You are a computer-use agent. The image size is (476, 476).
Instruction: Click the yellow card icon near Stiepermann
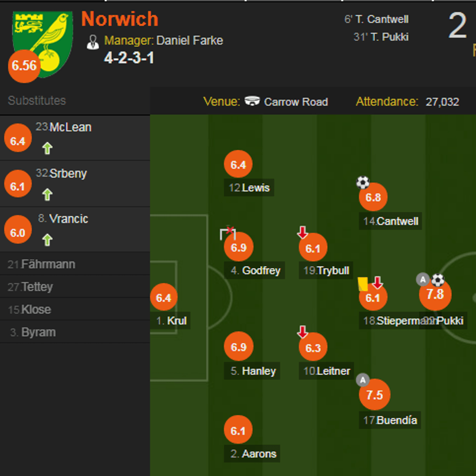click(x=362, y=284)
